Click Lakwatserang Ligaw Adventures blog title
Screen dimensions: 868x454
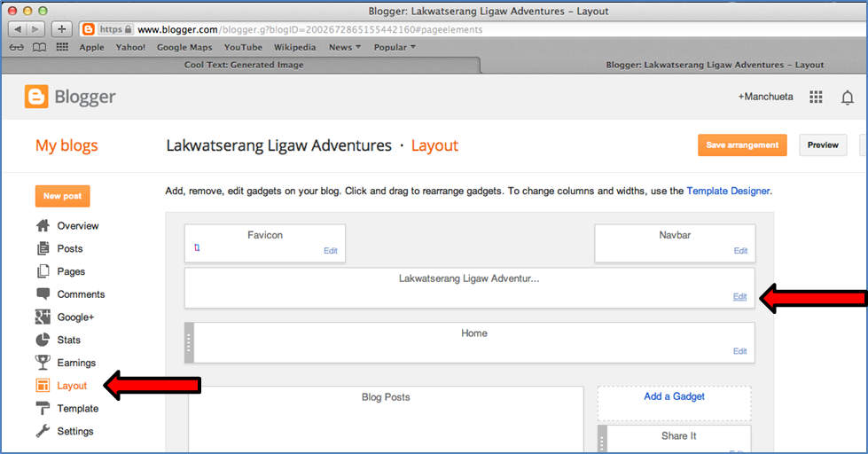pyautogui.click(x=279, y=145)
